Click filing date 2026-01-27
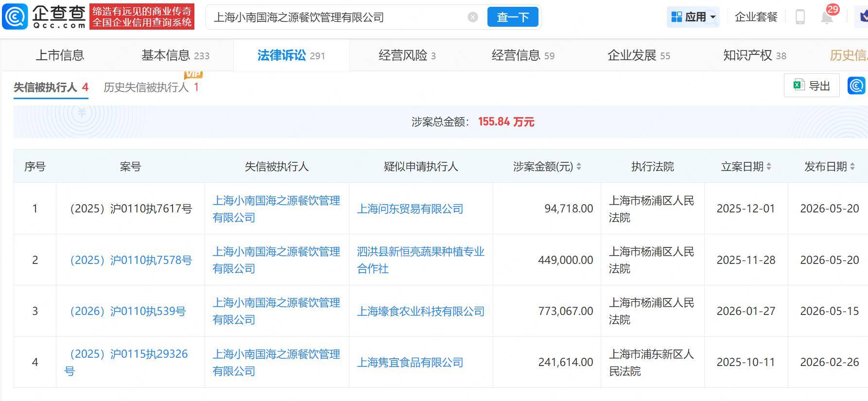The width and height of the screenshot is (868, 401). (x=746, y=311)
